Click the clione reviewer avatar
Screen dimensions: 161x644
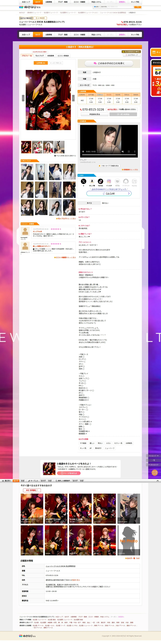click(x=25, y=246)
